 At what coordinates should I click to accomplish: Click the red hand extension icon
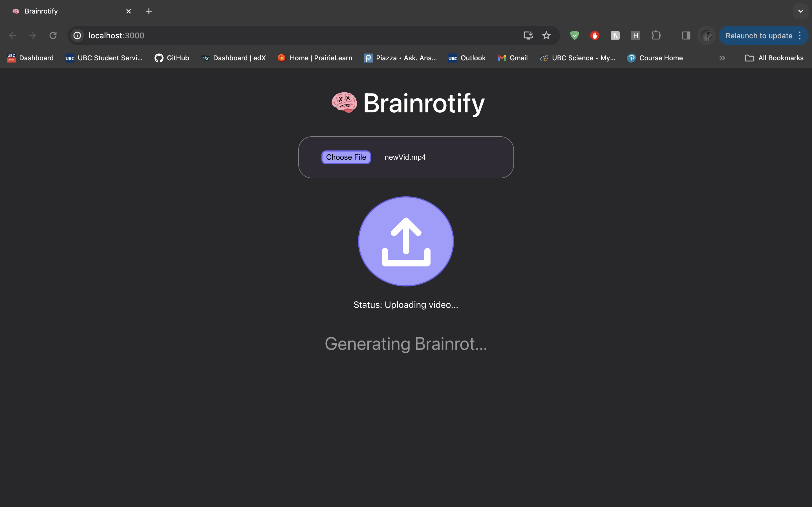click(x=595, y=35)
